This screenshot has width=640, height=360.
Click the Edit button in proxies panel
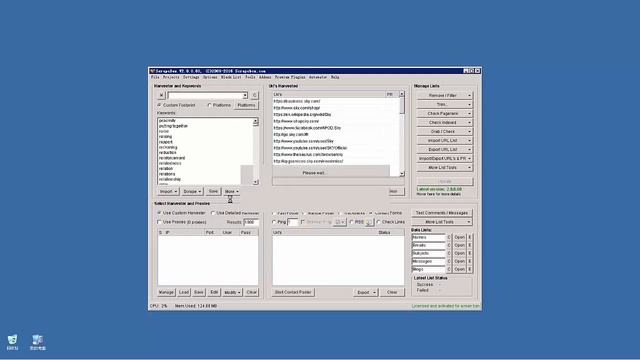click(214, 292)
